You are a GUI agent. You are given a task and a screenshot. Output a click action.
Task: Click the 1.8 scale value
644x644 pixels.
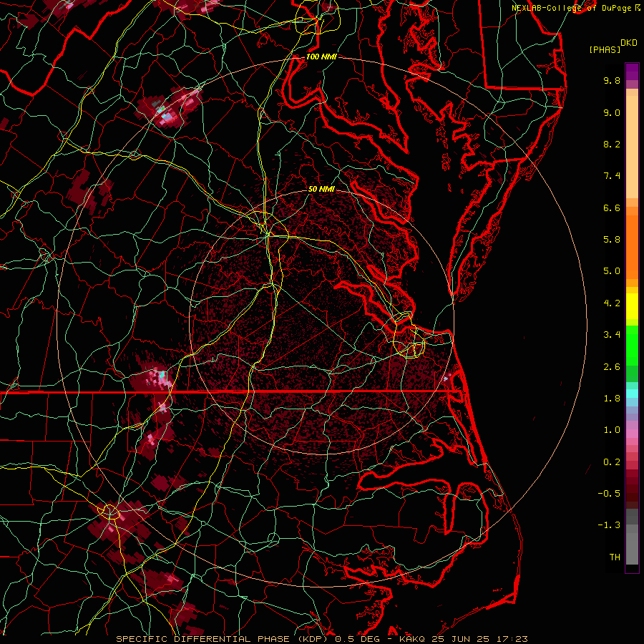coord(612,399)
